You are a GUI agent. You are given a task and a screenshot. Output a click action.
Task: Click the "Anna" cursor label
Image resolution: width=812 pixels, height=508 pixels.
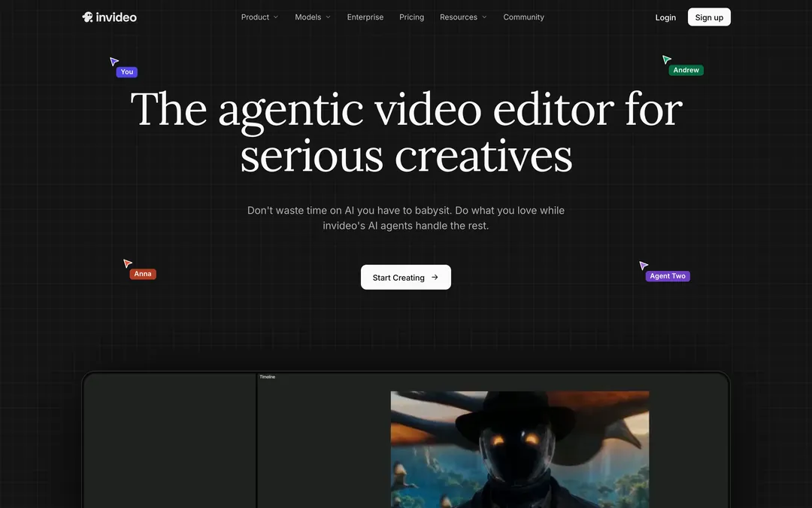(x=143, y=274)
